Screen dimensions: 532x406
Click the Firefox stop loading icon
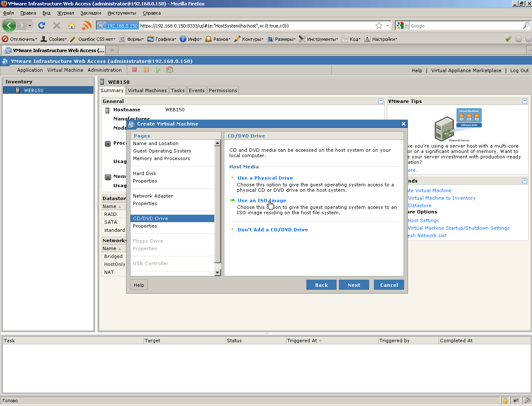57,25
